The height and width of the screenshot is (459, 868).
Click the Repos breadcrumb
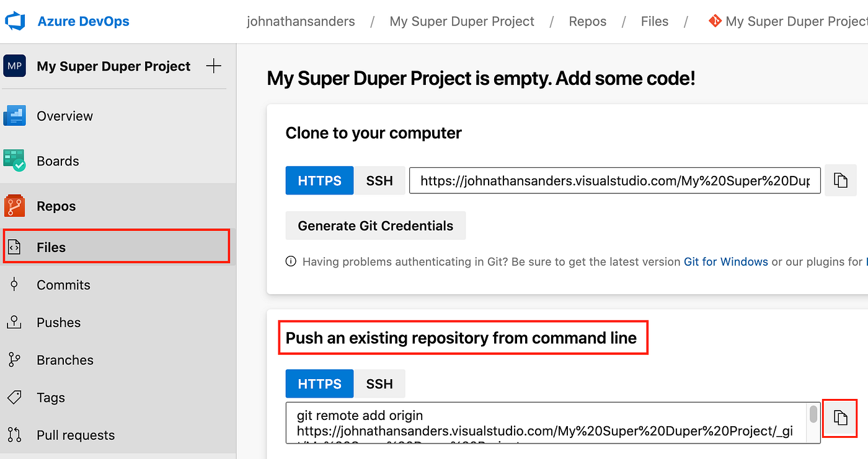coord(588,22)
